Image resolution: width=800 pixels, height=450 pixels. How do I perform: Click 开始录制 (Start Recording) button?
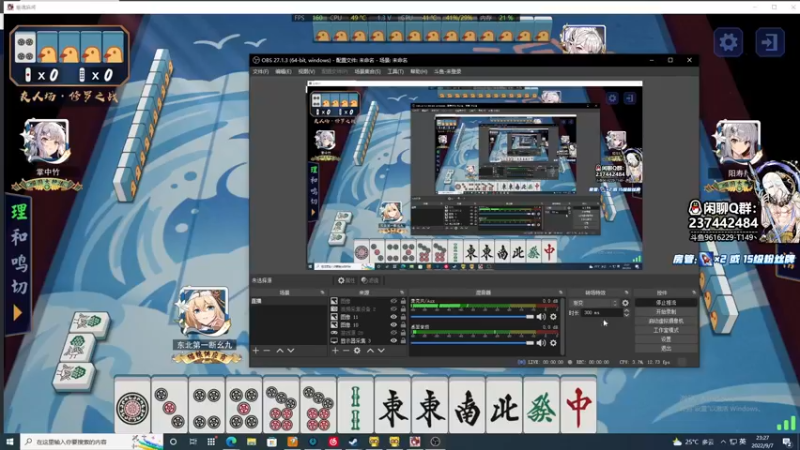(x=666, y=312)
